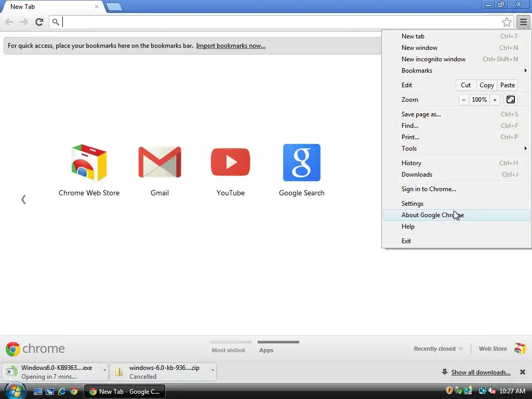Expand the Tools submenu
The width and height of the screenshot is (532, 399).
(457, 148)
